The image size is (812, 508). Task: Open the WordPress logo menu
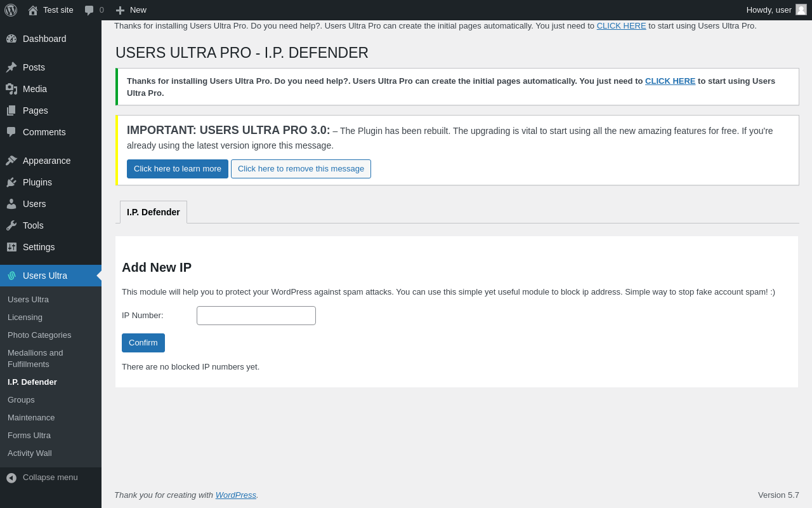pyautogui.click(x=11, y=10)
